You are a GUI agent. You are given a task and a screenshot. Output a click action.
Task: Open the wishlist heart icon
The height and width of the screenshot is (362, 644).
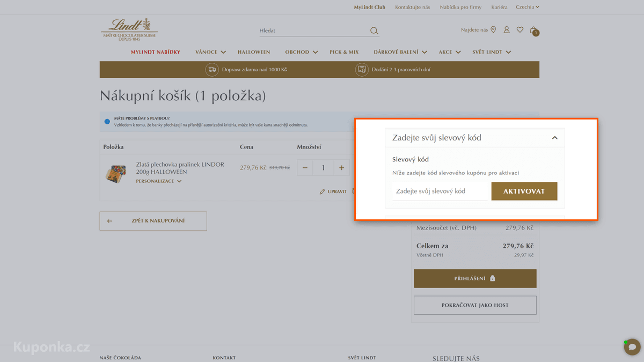point(520,29)
